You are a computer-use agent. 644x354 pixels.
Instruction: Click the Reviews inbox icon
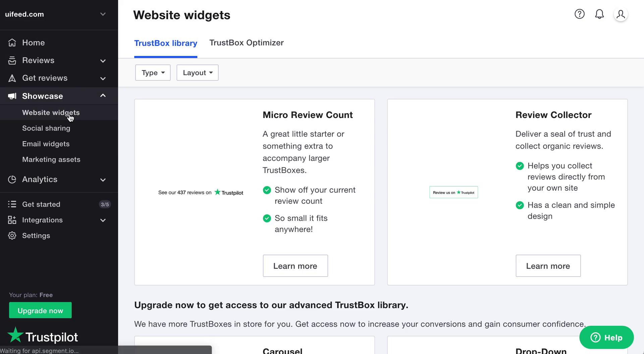tap(12, 60)
